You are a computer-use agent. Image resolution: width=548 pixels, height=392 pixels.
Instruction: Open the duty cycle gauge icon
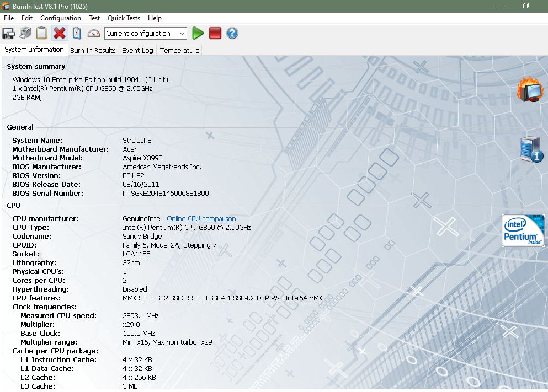(93, 34)
